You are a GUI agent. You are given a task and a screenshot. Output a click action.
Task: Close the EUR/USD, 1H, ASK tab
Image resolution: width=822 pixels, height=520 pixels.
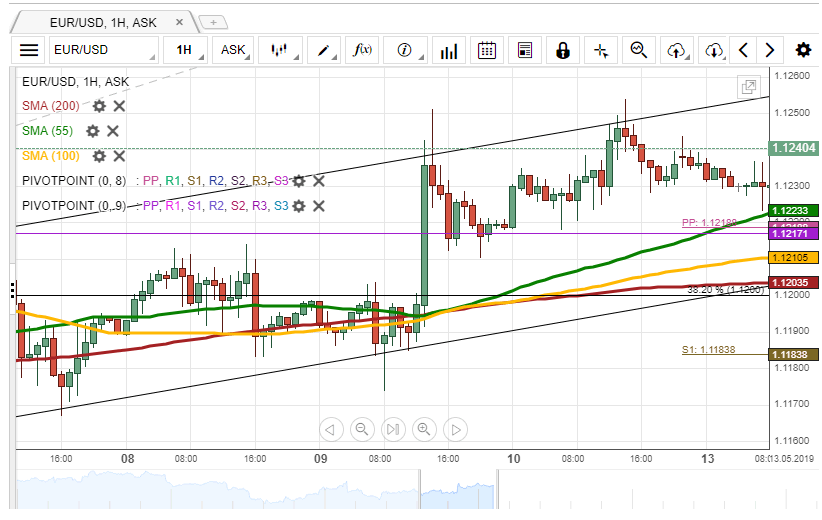click(x=179, y=22)
